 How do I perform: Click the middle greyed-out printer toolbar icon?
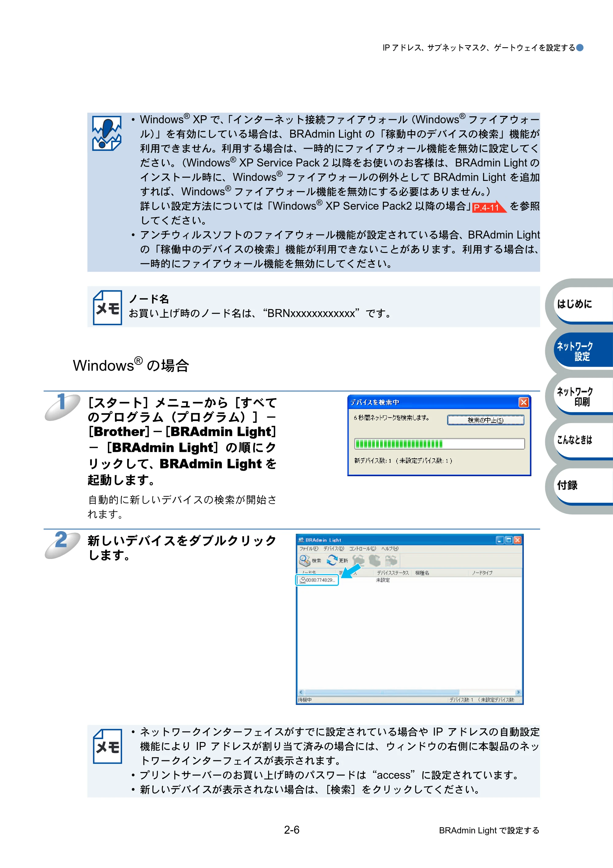point(375,560)
